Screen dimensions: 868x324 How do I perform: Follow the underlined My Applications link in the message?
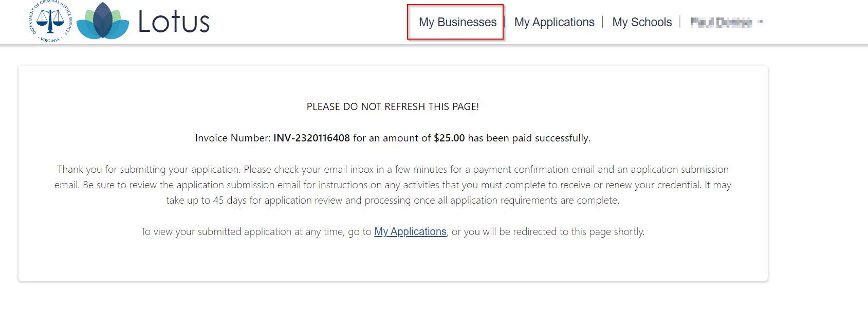click(x=410, y=231)
